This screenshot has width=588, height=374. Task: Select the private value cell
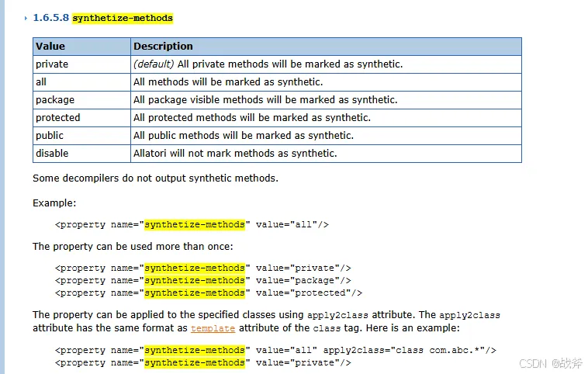pos(52,64)
